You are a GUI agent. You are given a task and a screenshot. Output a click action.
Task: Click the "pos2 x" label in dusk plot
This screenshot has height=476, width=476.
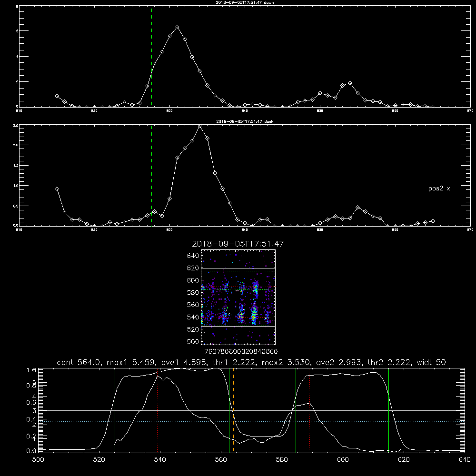pyautogui.click(x=439, y=188)
